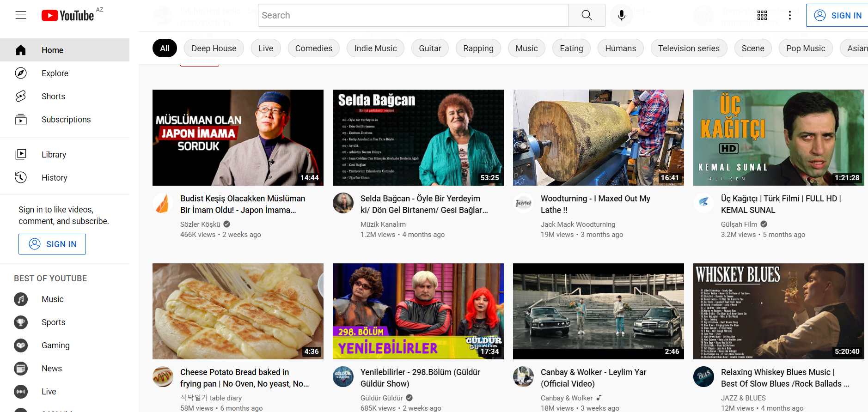The image size is (868, 412).
Task: Open Sözler Köşkü channel avatar
Action: [x=163, y=203]
